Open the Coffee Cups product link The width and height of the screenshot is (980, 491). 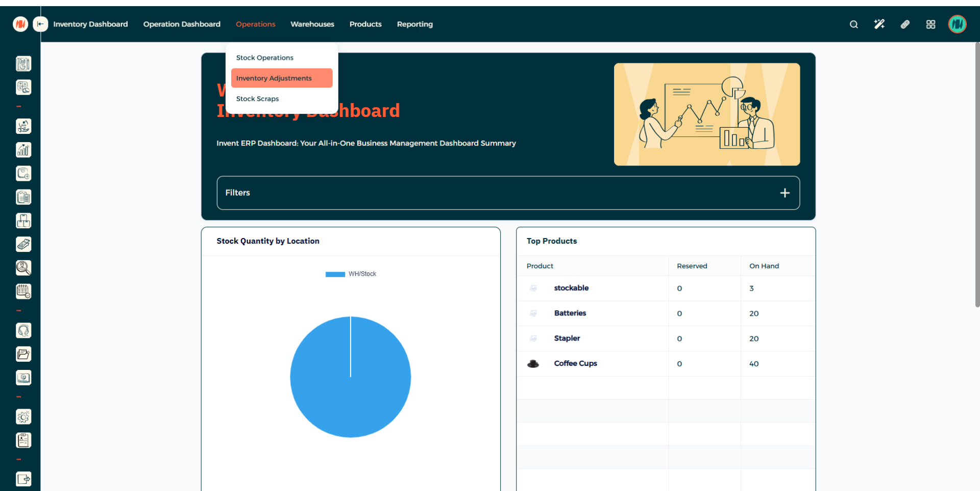coord(575,363)
